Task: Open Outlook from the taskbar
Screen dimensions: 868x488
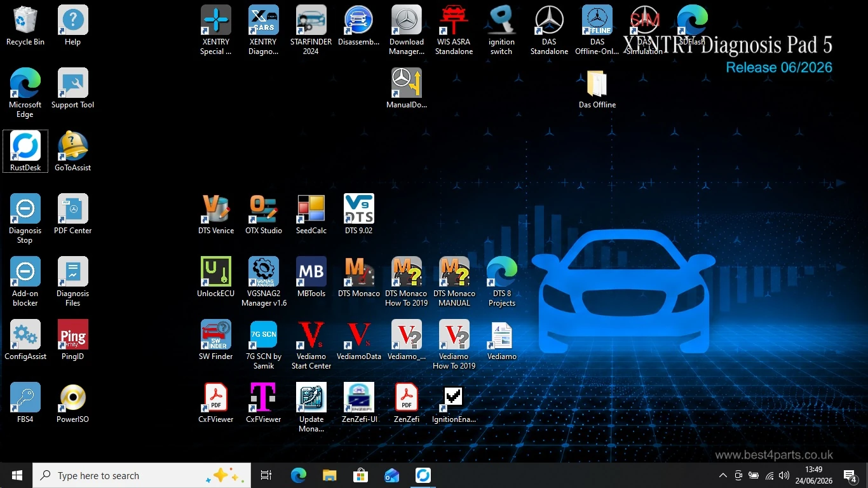Action: click(391, 475)
